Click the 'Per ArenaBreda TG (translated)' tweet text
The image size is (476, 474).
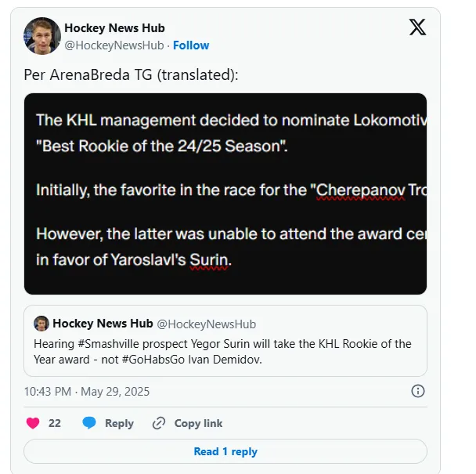pyautogui.click(x=131, y=74)
